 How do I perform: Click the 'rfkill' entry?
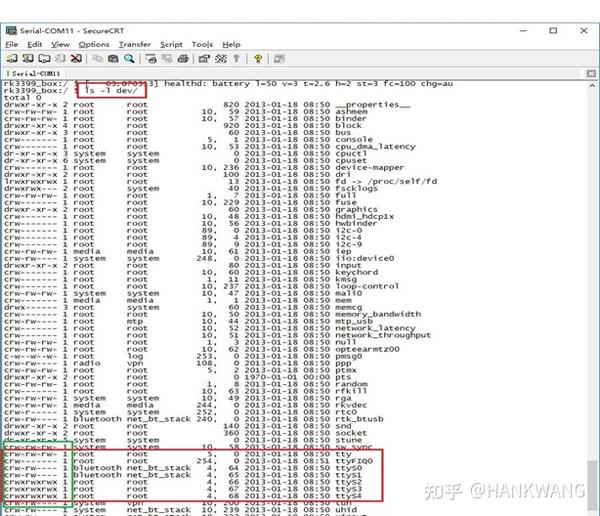351,391
